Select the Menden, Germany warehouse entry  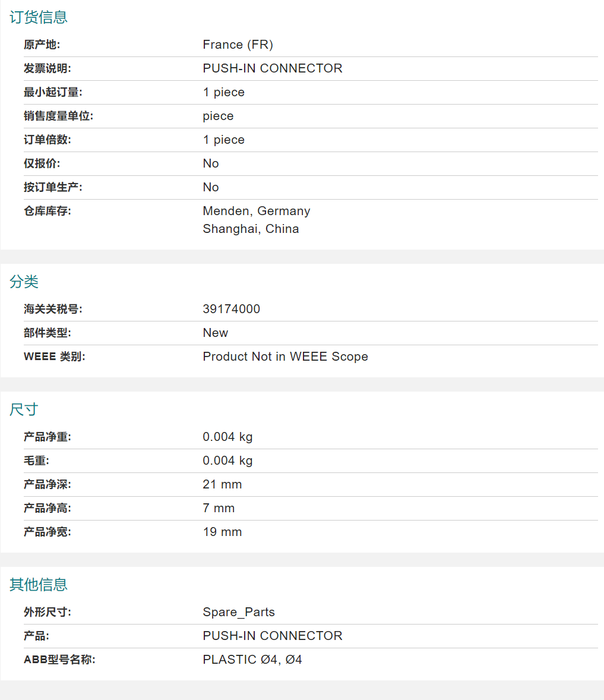[257, 211]
